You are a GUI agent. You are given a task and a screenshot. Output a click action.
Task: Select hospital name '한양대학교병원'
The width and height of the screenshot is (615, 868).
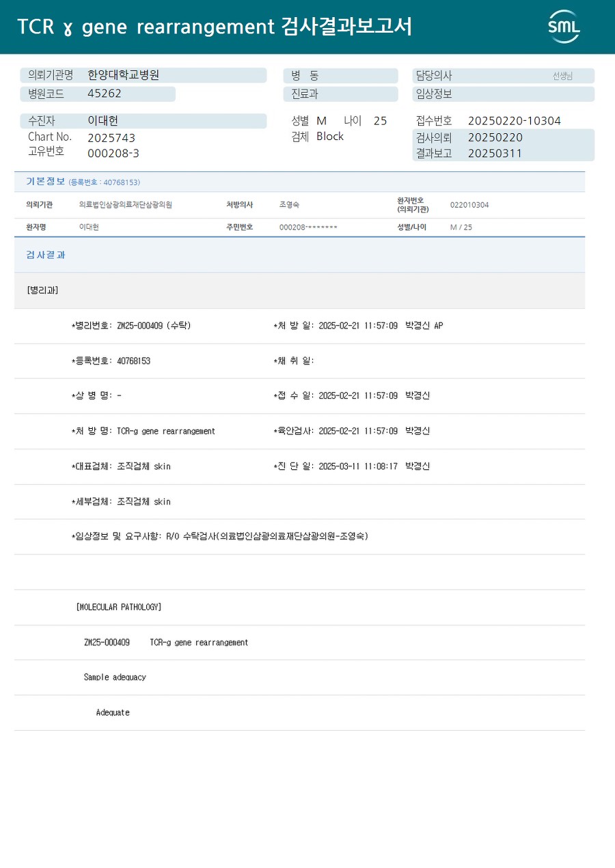click(x=124, y=75)
